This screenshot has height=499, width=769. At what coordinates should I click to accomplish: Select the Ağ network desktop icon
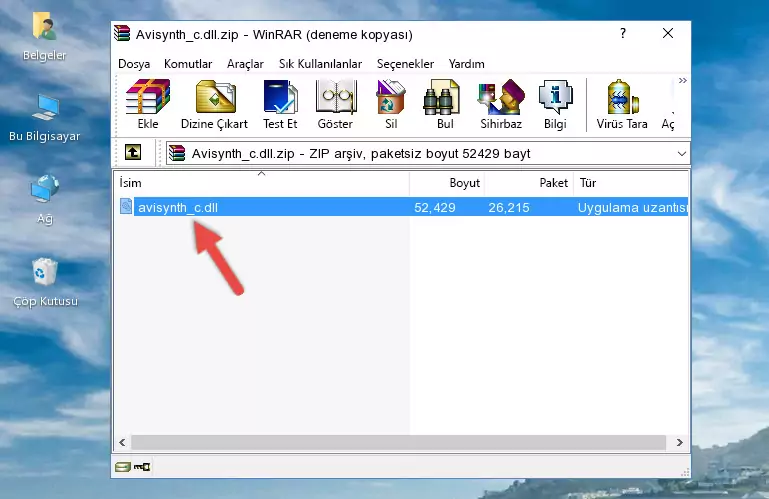45,189
